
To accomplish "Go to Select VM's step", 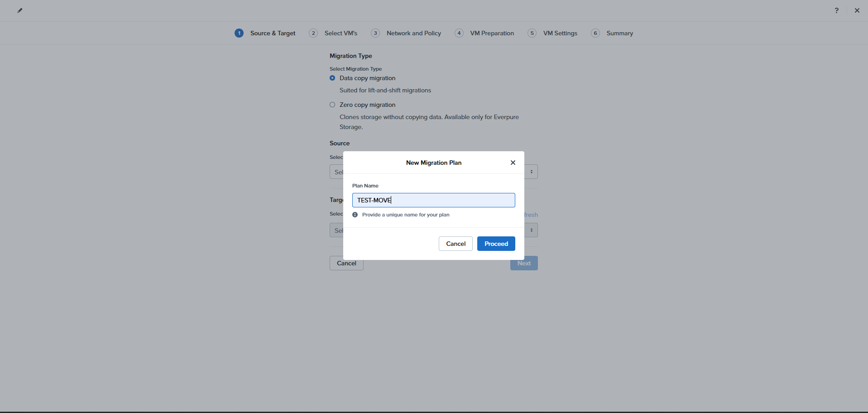I will coord(341,33).
